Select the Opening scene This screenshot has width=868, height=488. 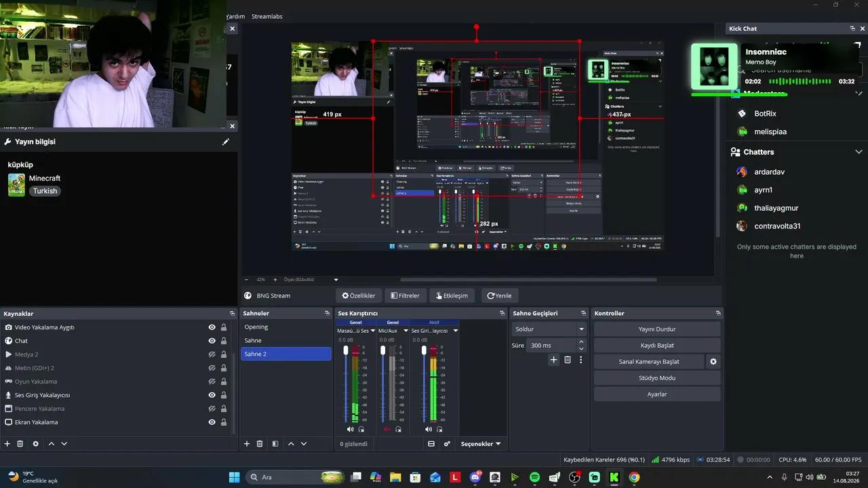[x=286, y=327]
